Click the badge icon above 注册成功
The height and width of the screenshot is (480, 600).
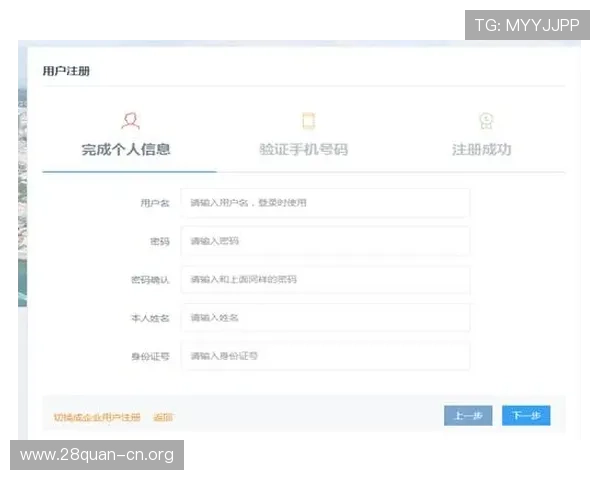[x=486, y=121]
